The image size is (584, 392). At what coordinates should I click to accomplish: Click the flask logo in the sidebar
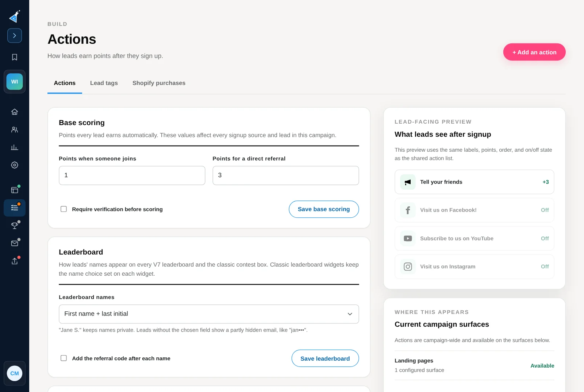pos(15,16)
